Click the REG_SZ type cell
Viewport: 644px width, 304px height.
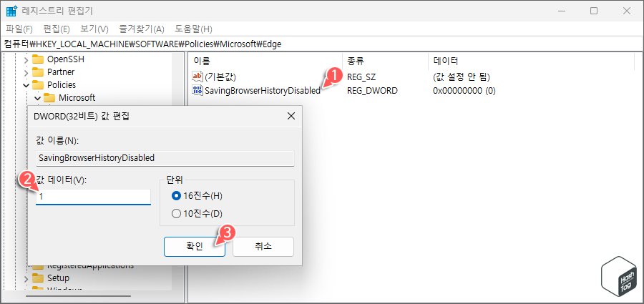tap(361, 77)
